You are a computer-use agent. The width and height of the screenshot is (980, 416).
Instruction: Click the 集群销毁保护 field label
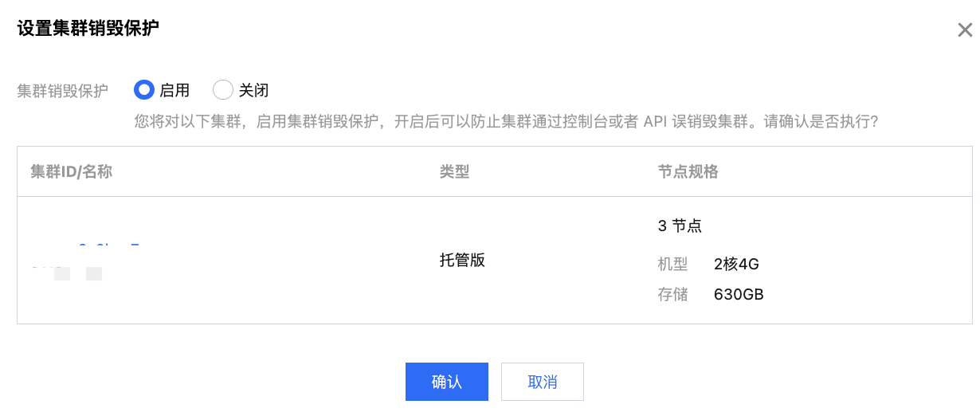tap(62, 91)
